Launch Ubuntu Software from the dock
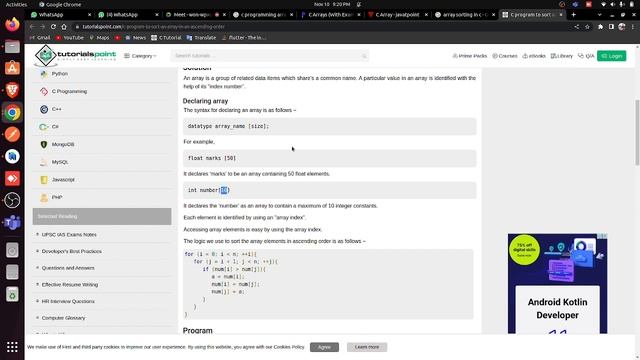 pos(12,68)
